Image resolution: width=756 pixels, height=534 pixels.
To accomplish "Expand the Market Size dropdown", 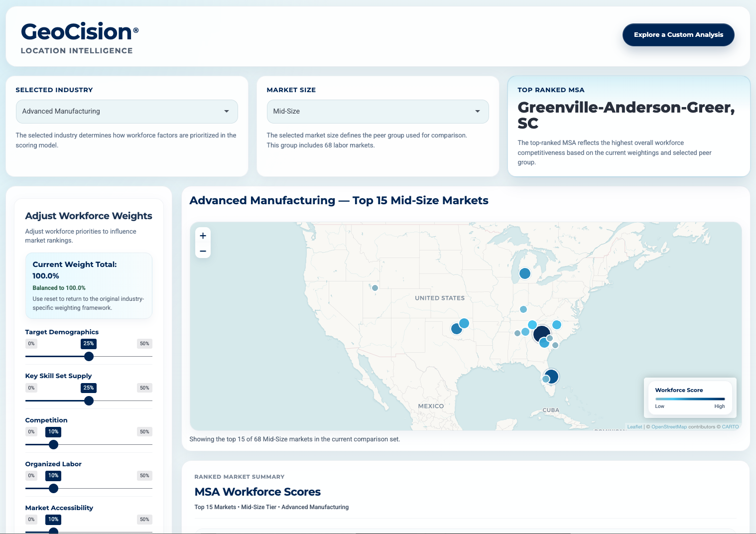I will pyautogui.click(x=378, y=112).
